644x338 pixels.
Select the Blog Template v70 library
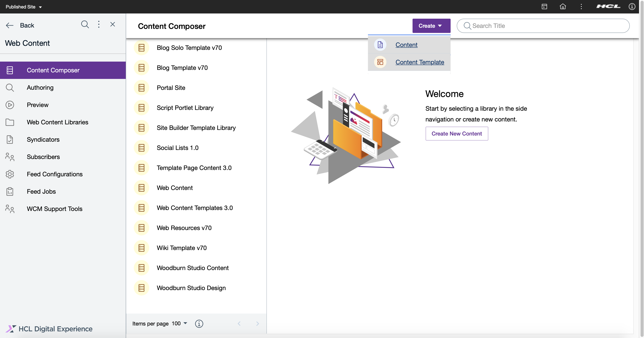196,68
